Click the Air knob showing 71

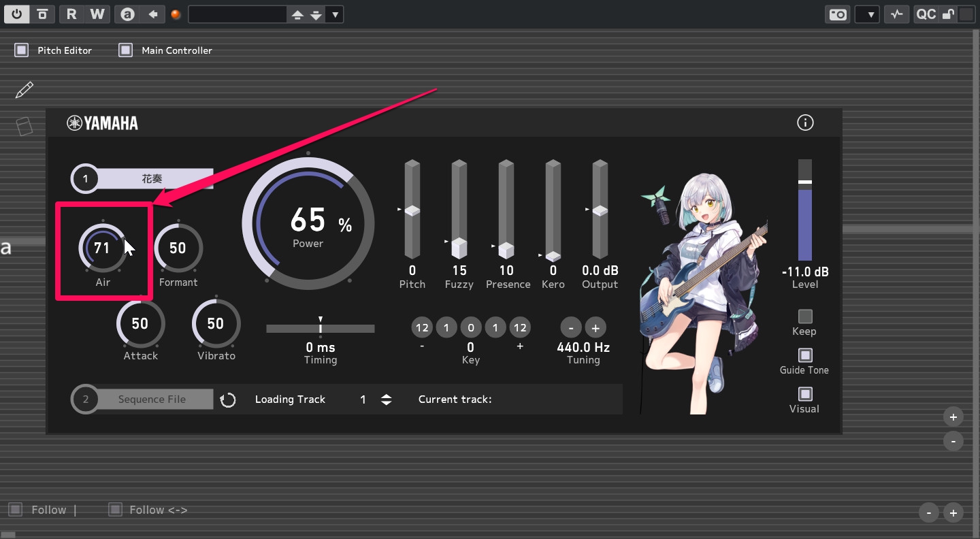102,248
